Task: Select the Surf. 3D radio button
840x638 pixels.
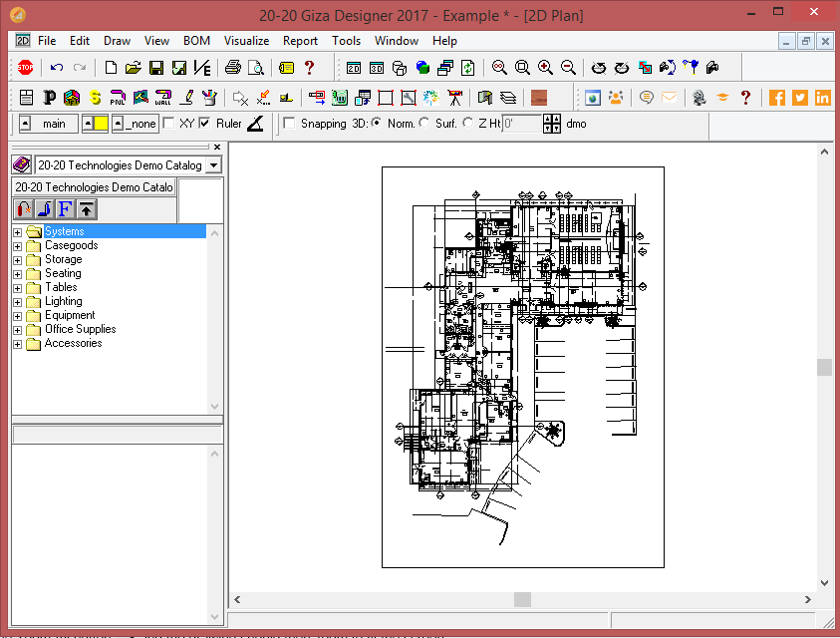Action: coord(424,123)
